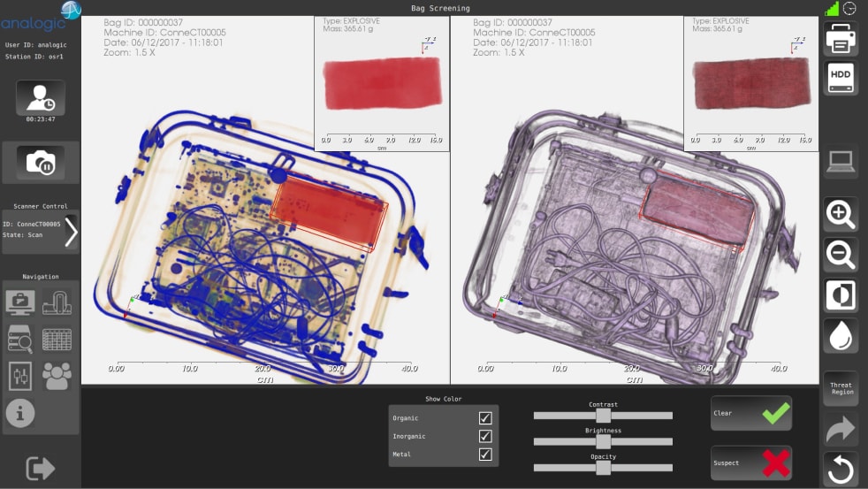Click the forward share arrow icon
This screenshot has width=868, height=489.
pyautogui.click(x=841, y=429)
